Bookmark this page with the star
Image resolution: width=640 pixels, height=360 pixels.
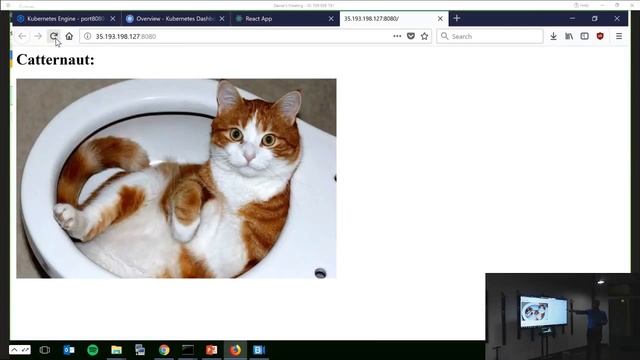[x=424, y=36]
